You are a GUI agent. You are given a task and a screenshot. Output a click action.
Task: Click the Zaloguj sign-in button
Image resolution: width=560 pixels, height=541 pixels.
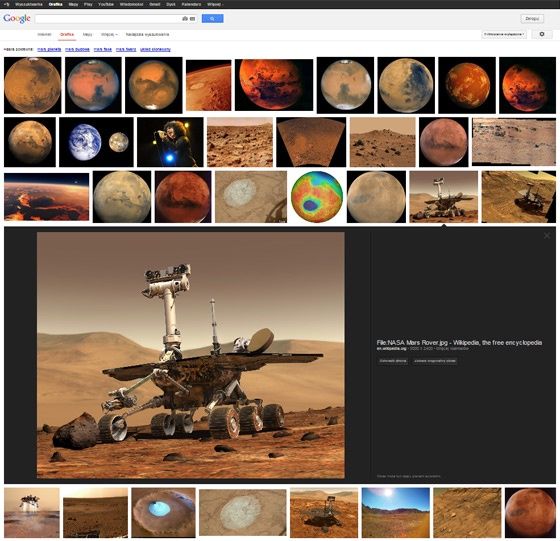click(532, 19)
